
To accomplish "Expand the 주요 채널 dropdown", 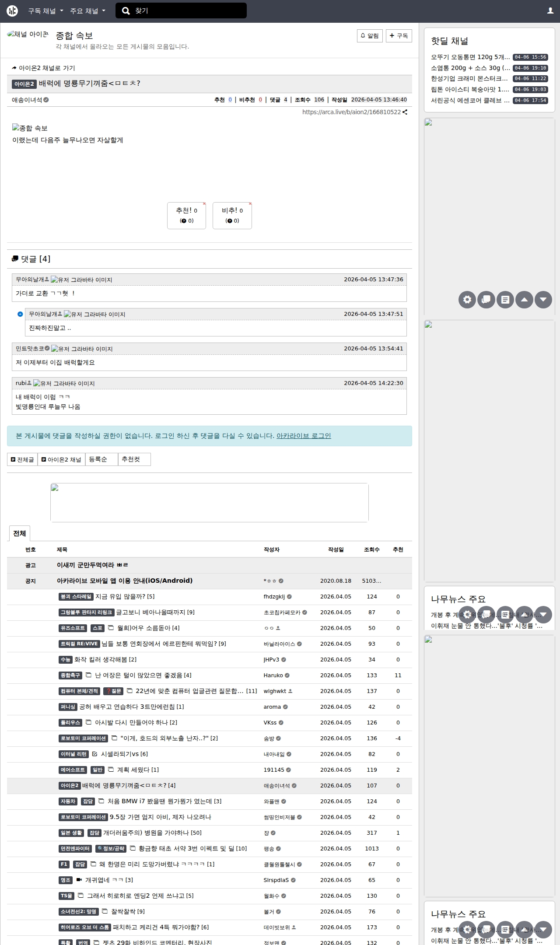I will point(87,11).
